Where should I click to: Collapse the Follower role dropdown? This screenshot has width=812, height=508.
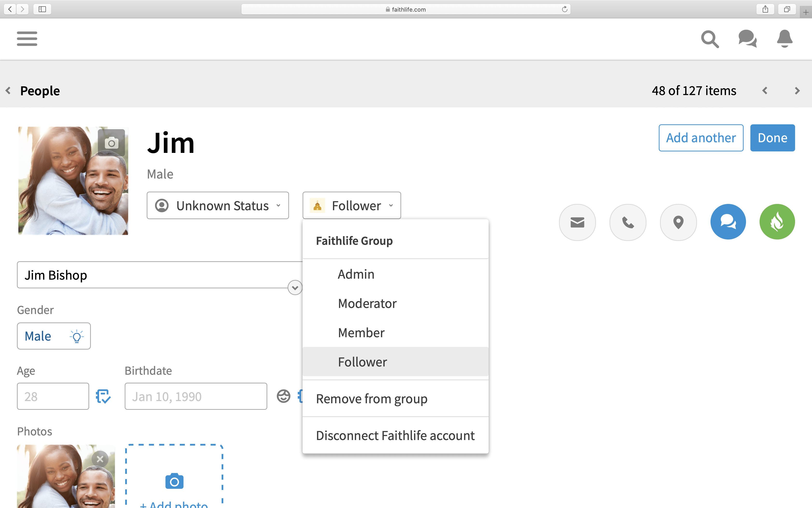(352, 206)
